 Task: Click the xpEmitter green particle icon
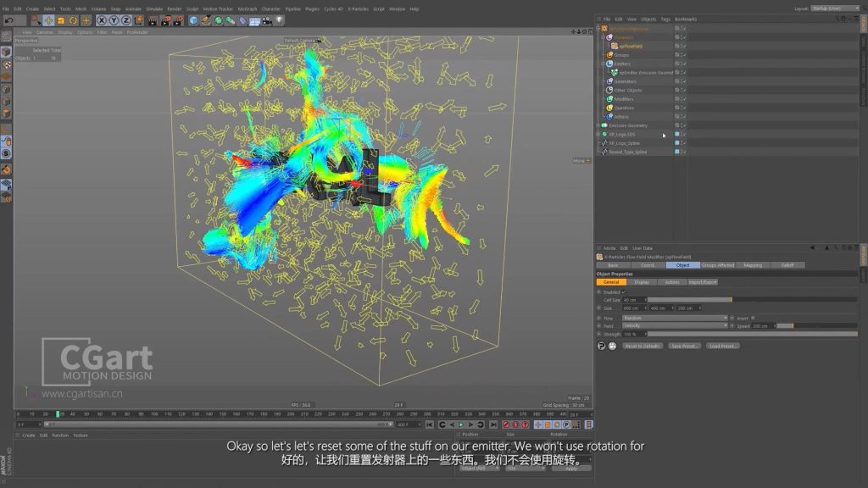pyautogui.click(x=615, y=73)
